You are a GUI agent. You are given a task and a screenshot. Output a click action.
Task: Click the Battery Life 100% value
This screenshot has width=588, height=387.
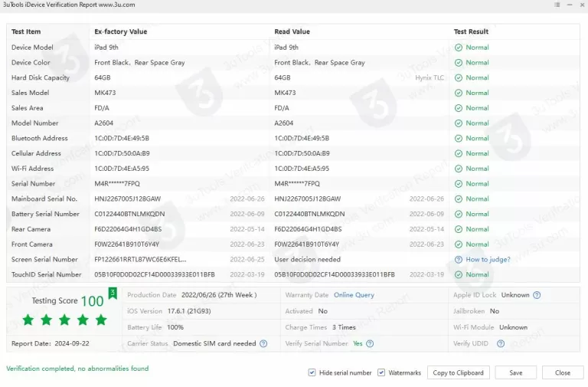pos(175,327)
